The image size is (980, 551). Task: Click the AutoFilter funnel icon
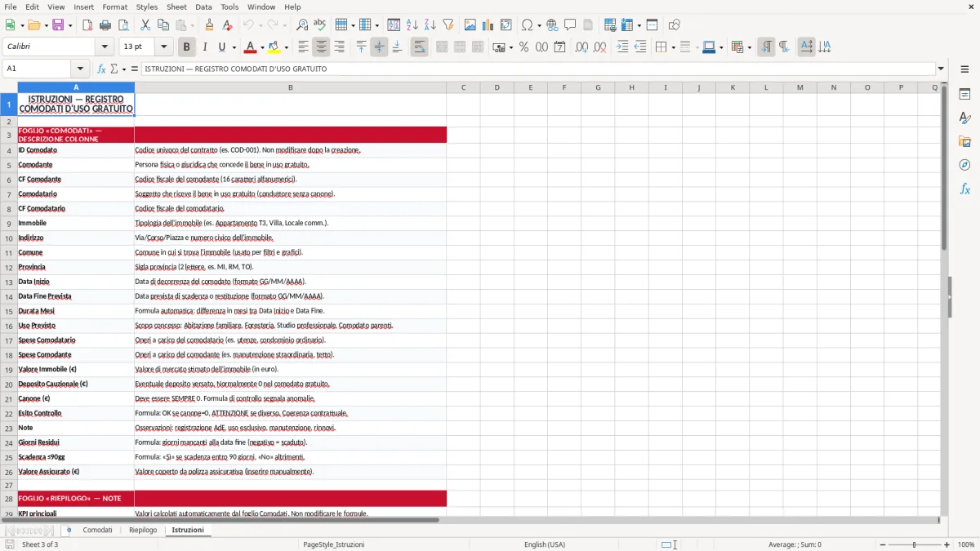pos(448,25)
